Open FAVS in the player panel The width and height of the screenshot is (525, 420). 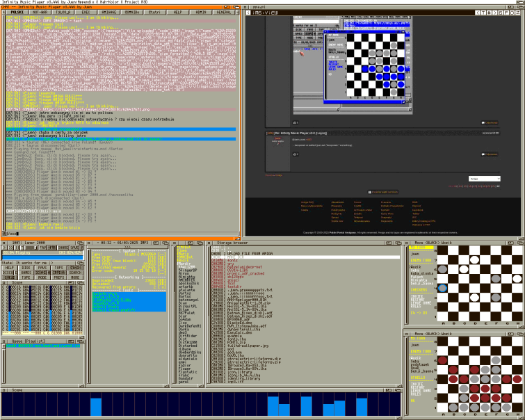tap(42, 268)
